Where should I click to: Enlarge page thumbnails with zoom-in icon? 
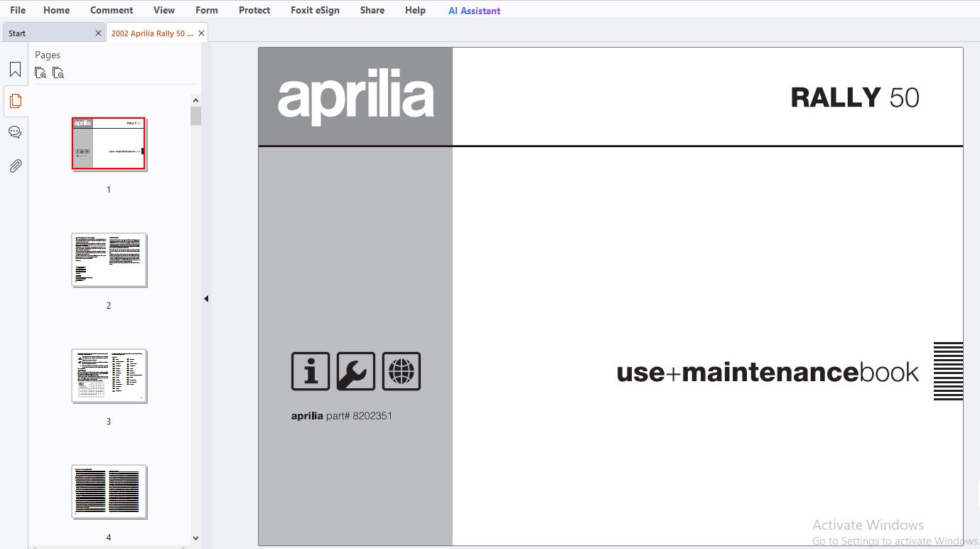41,73
